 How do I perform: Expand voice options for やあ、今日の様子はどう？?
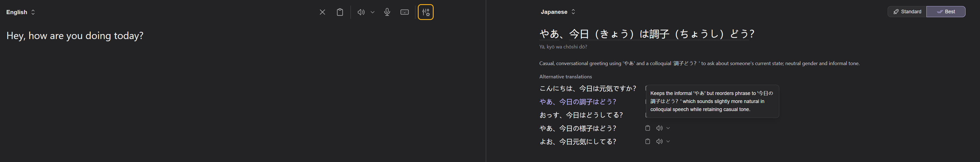668,128
